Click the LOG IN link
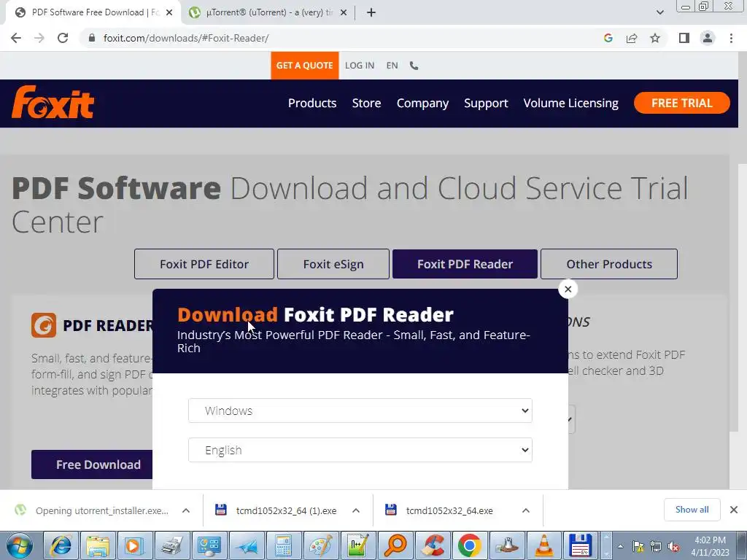Screen dimensions: 747x560 [x=360, y=65]
